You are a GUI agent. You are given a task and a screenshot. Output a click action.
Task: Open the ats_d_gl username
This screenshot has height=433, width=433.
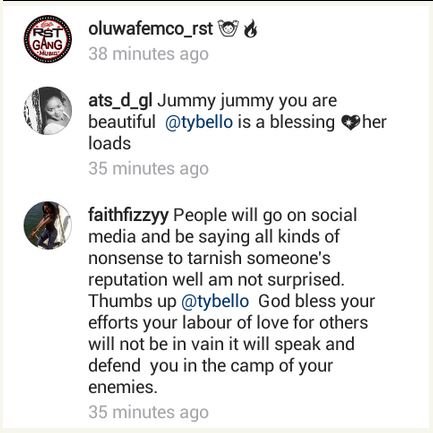click(x=120, y=101)
